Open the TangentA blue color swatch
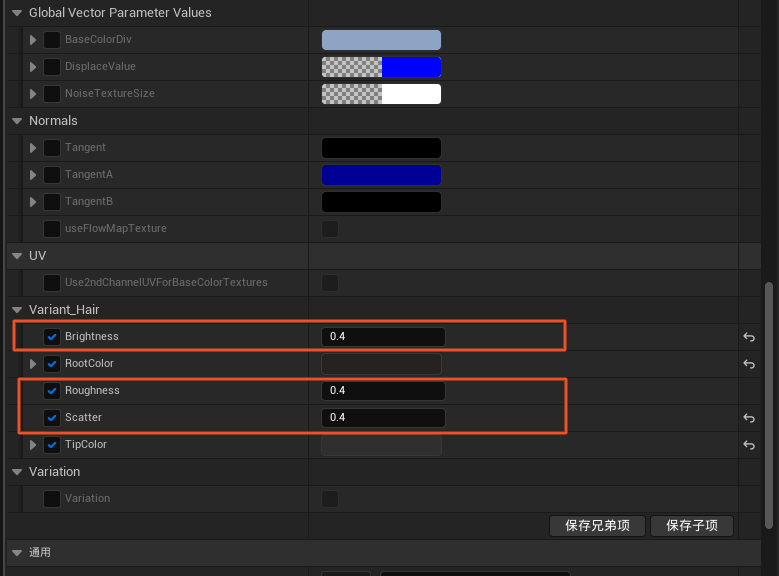The image size is (779, 576). (x=381, y=175)
